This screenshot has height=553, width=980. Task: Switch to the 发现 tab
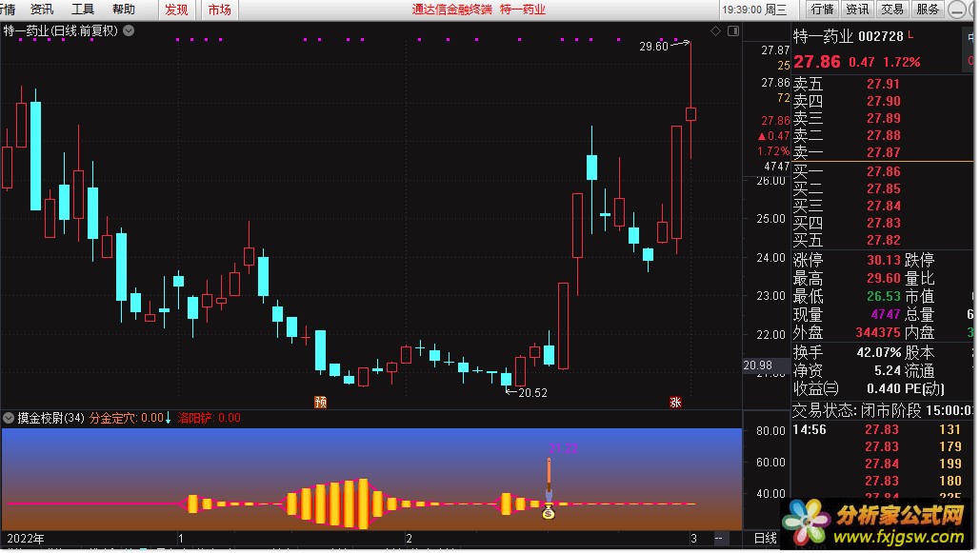176,10
